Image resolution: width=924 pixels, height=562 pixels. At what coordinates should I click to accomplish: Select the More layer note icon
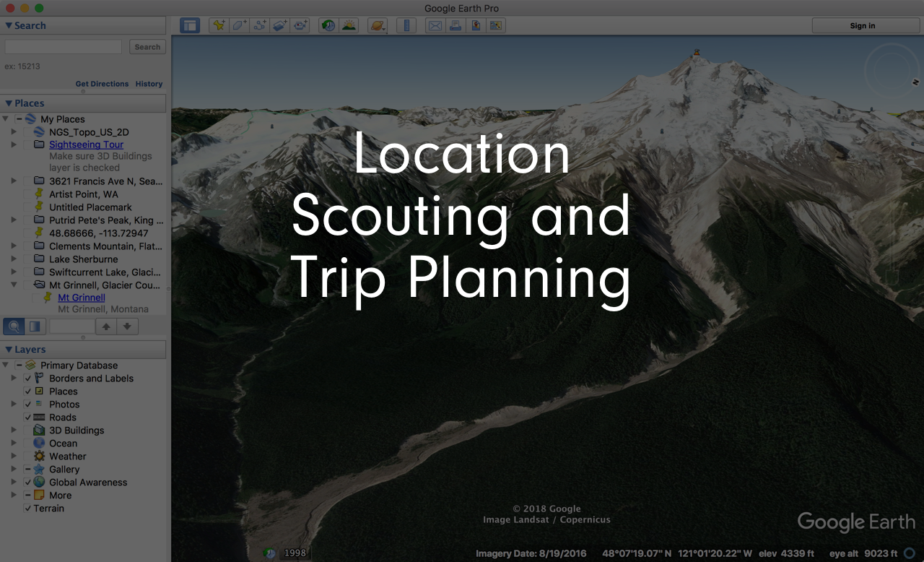point(39,496)
